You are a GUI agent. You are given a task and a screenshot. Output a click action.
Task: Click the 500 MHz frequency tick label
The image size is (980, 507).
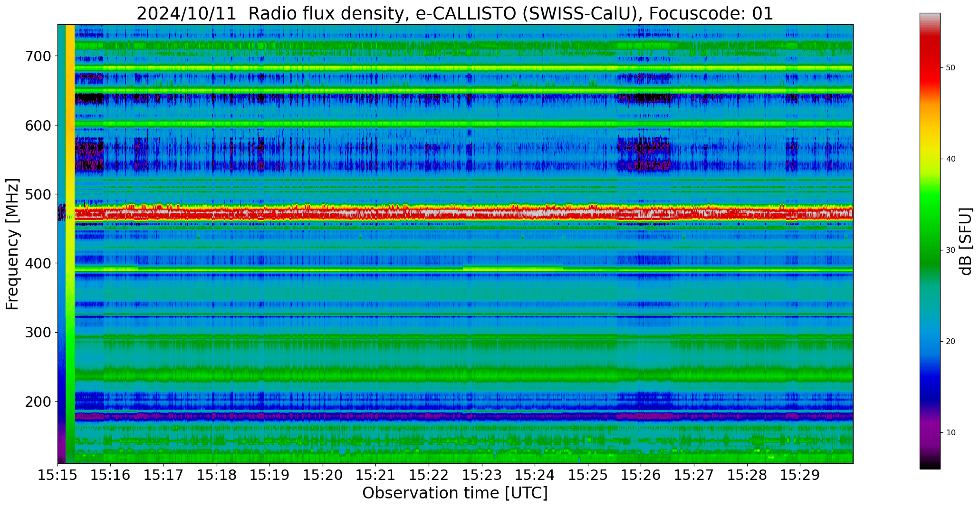[x=38, y=194]
